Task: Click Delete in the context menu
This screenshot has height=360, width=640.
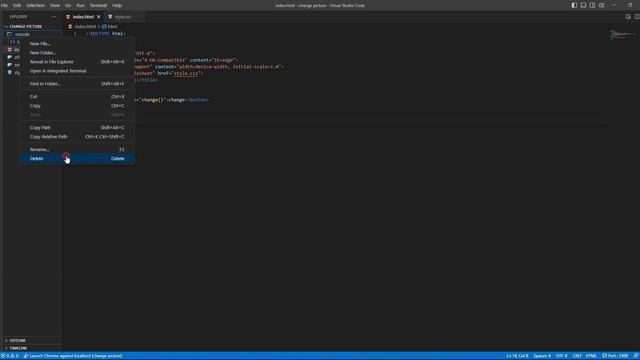Action: pos(77,158)
